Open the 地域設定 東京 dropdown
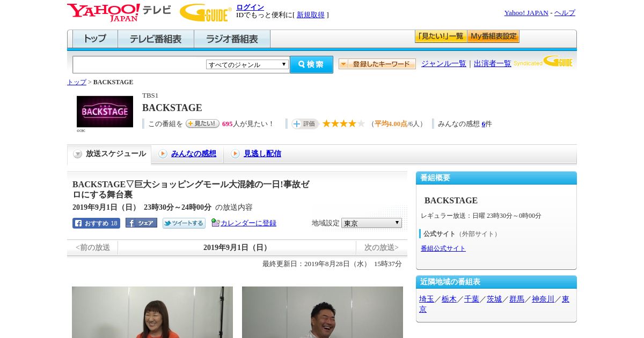 click(371, 223)
